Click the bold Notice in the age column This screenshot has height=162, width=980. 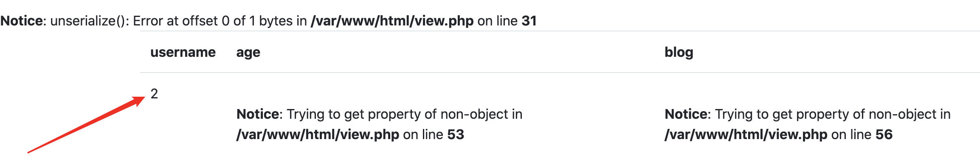tap(258, 114)
